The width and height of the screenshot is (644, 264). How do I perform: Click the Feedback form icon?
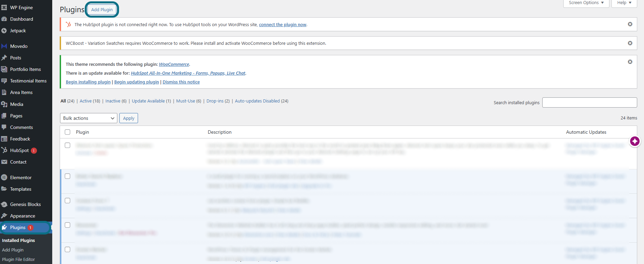4,139
